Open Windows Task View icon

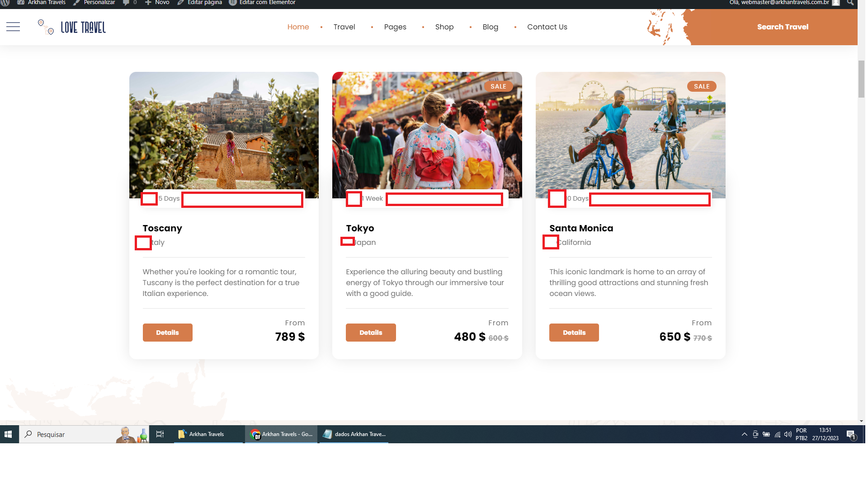point(160,435)
